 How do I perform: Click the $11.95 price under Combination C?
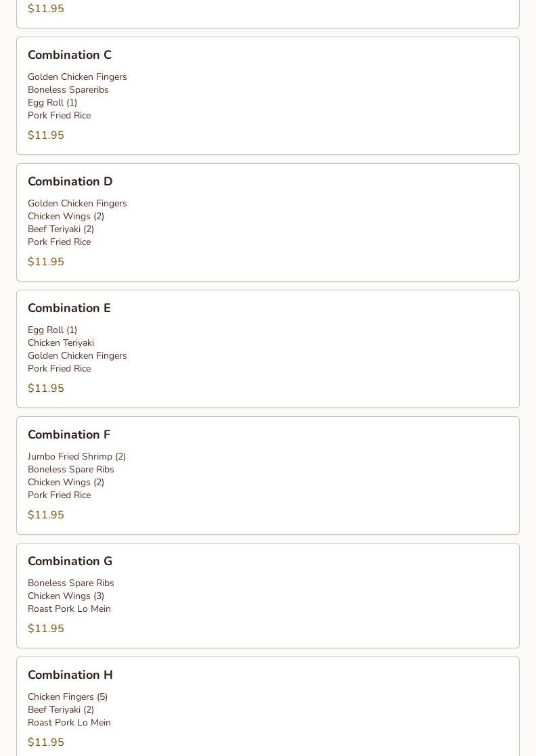(x=46, y=135)
